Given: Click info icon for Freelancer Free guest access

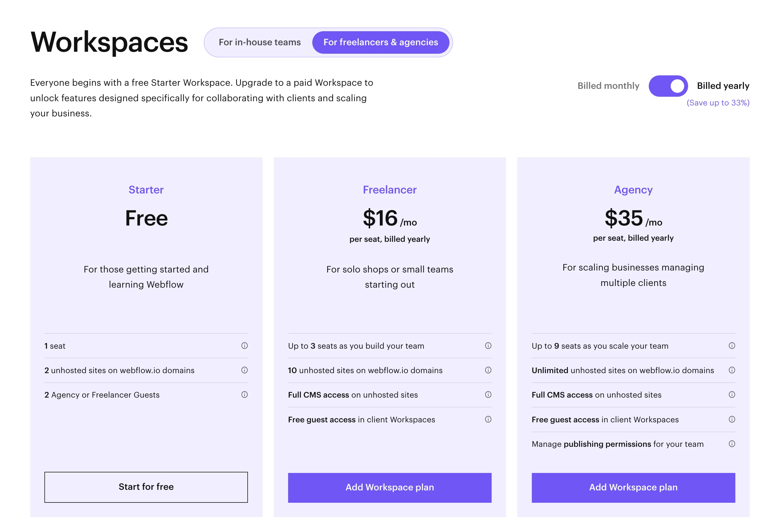Looking at the screenshot, I should point(488,419).
